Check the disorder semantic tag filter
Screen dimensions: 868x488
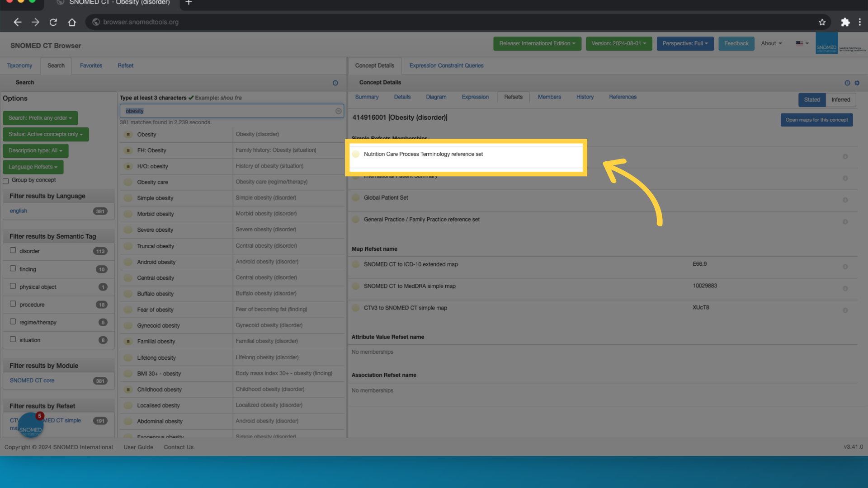click(x=13, y=250)
